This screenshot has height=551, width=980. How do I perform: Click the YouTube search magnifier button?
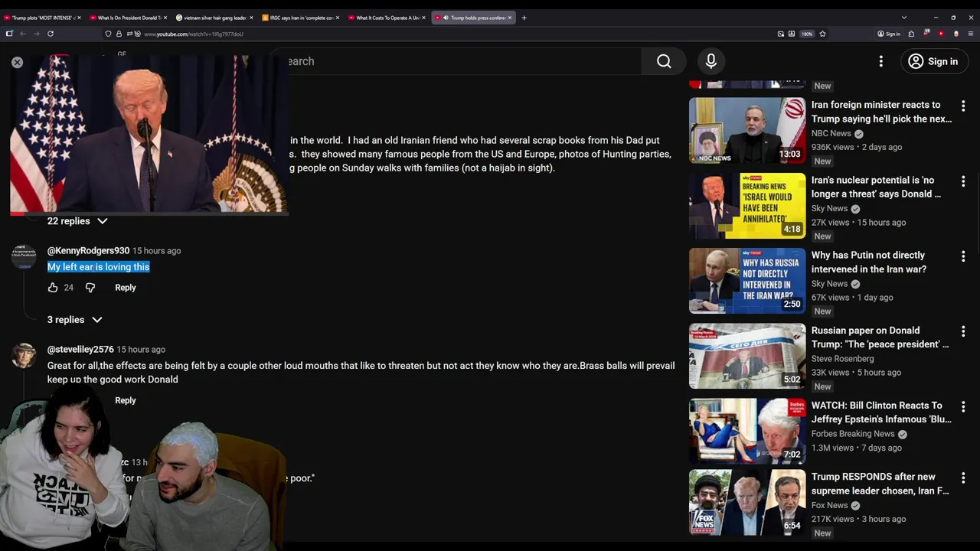click(664, 61)
